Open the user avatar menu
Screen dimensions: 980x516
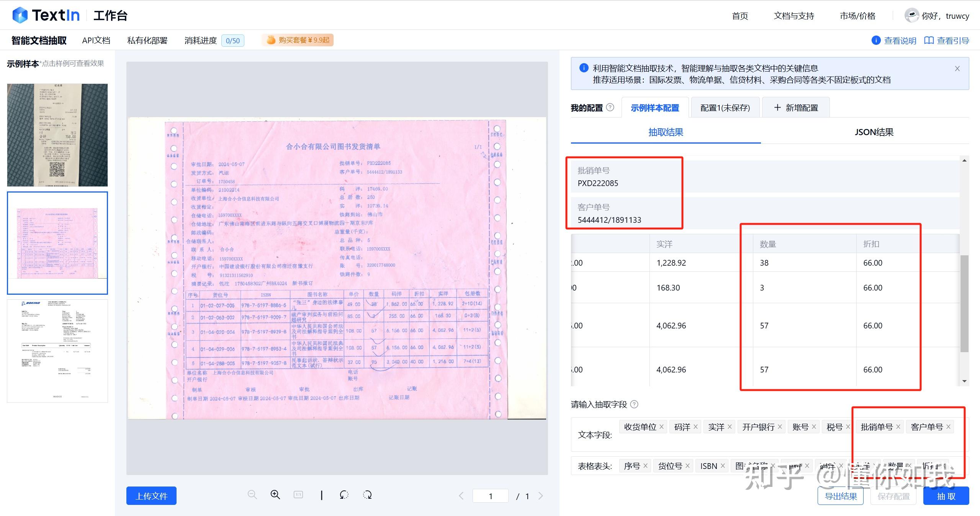coord(913,16)
